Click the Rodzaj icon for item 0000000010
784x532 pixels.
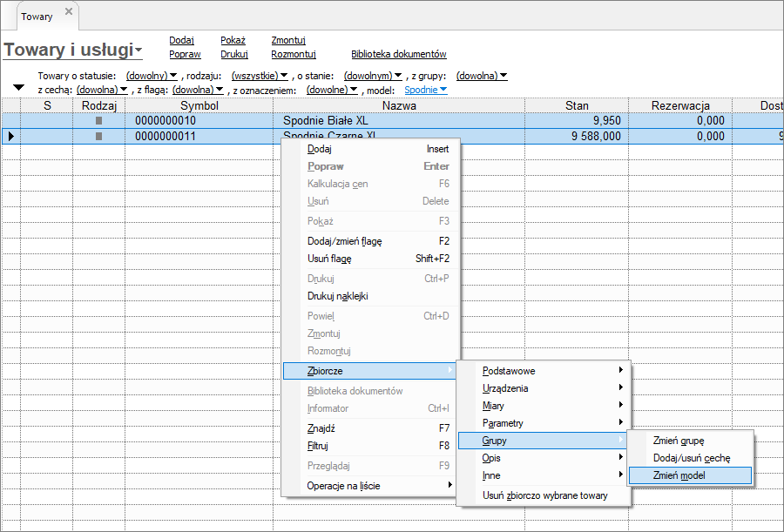coord(98,121)
